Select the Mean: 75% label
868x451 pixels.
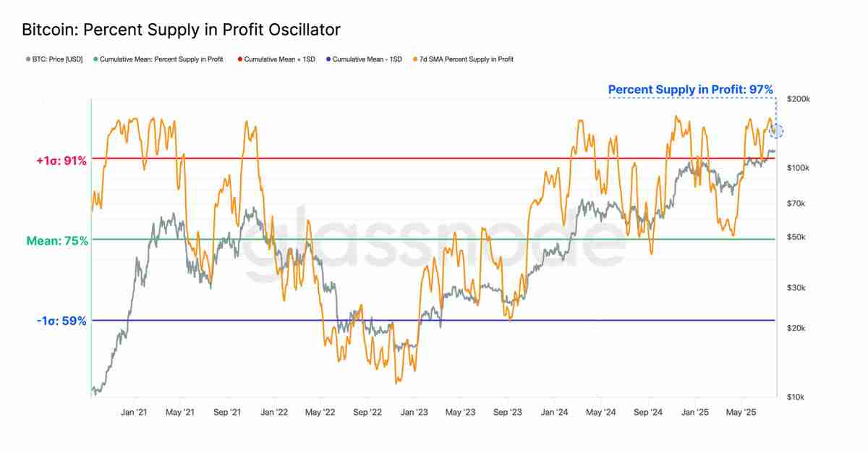[x=57, y=241]
